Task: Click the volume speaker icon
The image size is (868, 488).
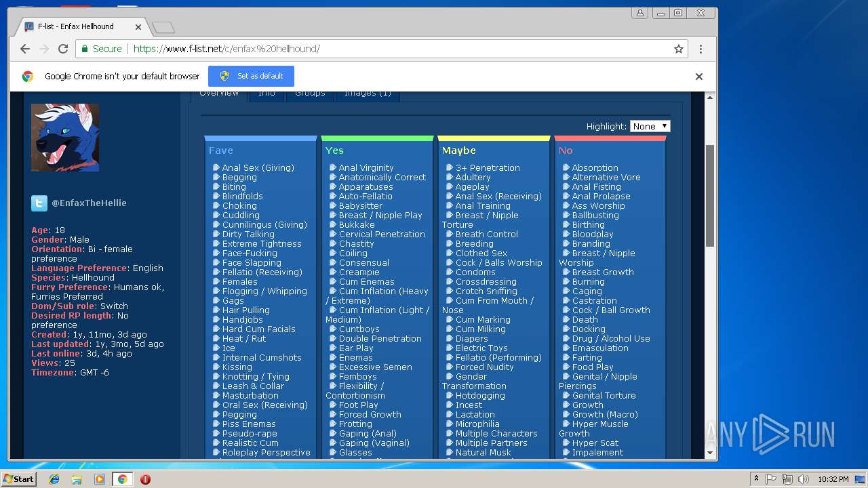Action: coord(804,479)
